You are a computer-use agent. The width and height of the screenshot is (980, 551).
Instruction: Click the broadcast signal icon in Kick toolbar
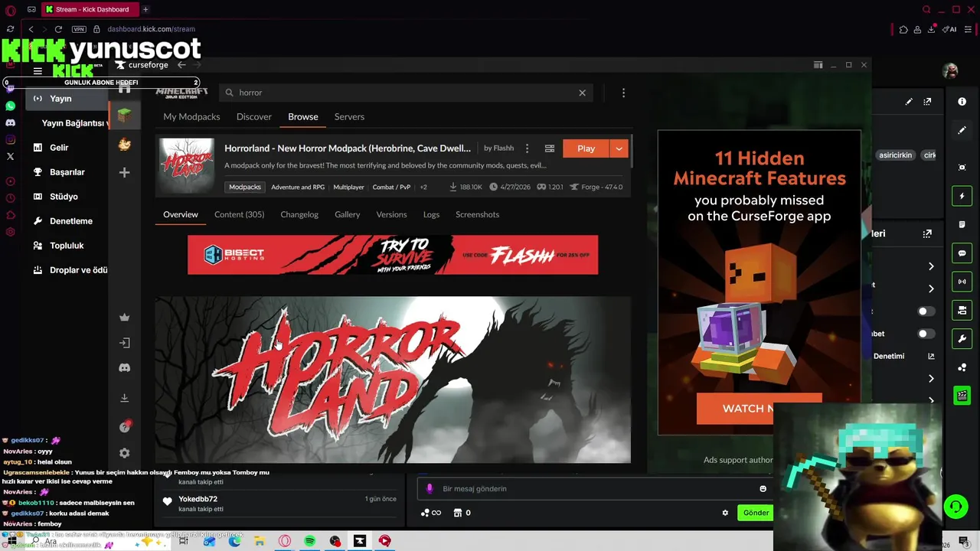962,282
